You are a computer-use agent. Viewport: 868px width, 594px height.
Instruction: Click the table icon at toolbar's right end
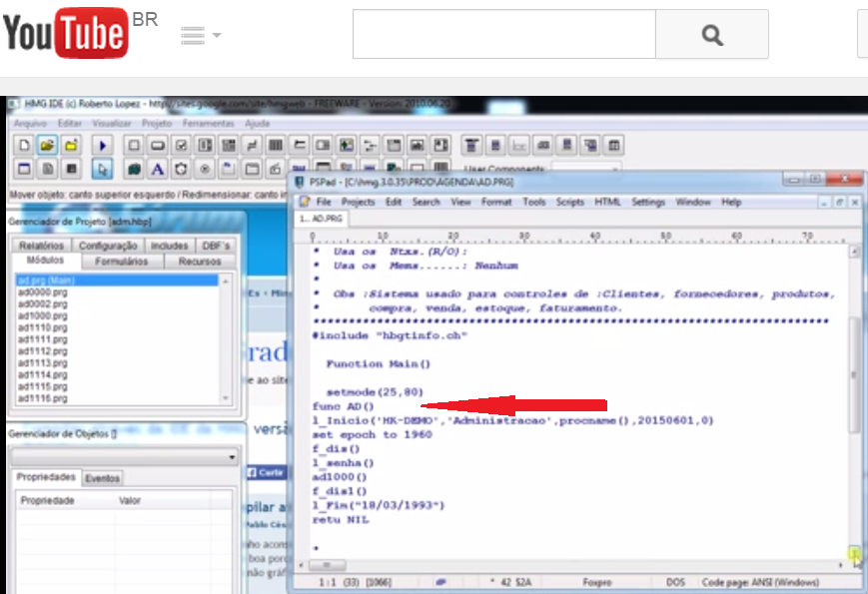coord(614,146)
